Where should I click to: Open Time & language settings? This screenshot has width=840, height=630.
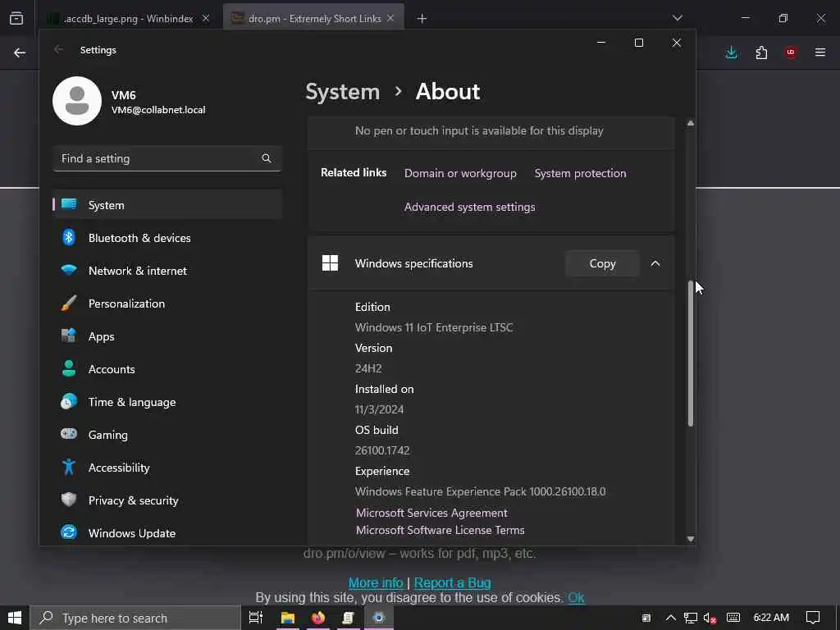167,402
